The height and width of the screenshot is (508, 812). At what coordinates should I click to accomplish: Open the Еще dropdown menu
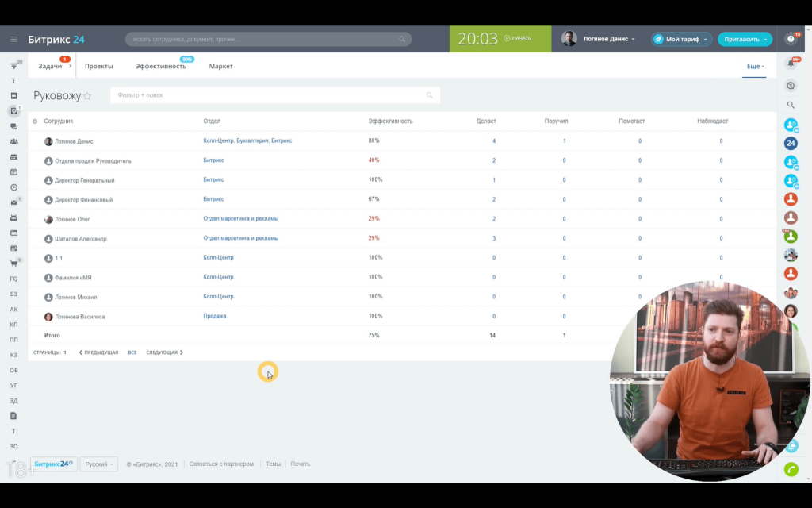coord(755,67)
